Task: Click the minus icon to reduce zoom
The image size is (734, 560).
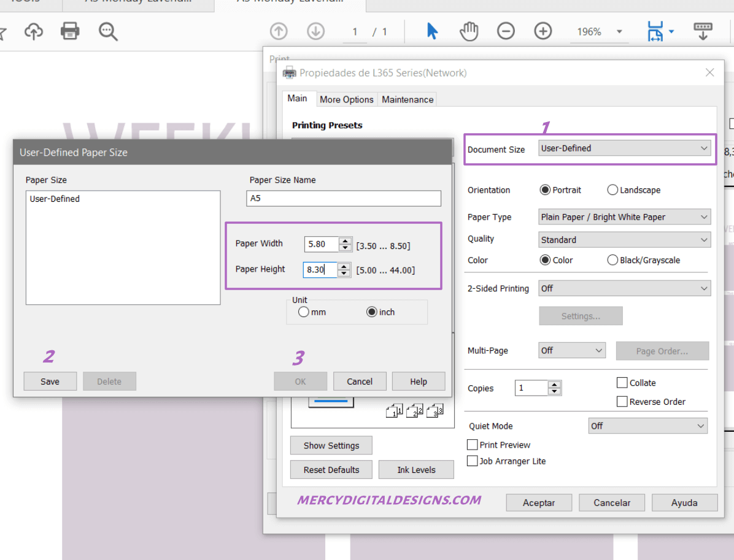Action: [506, 31]
